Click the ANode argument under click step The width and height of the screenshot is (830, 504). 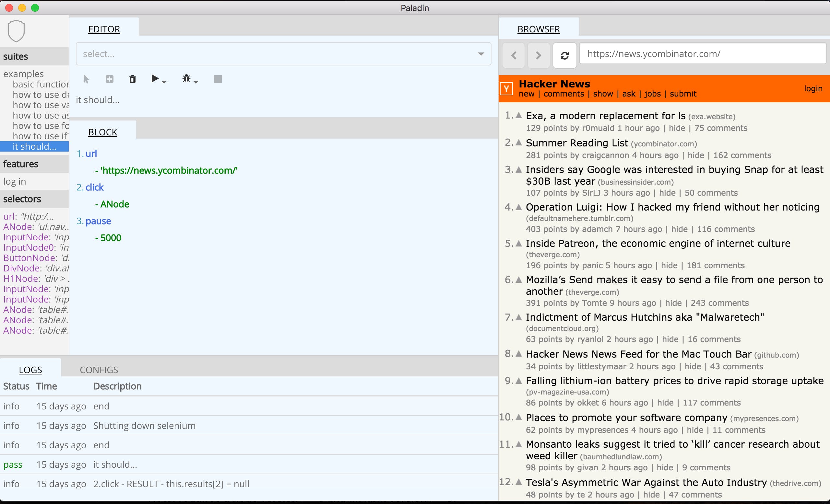[x=114, y=204]
